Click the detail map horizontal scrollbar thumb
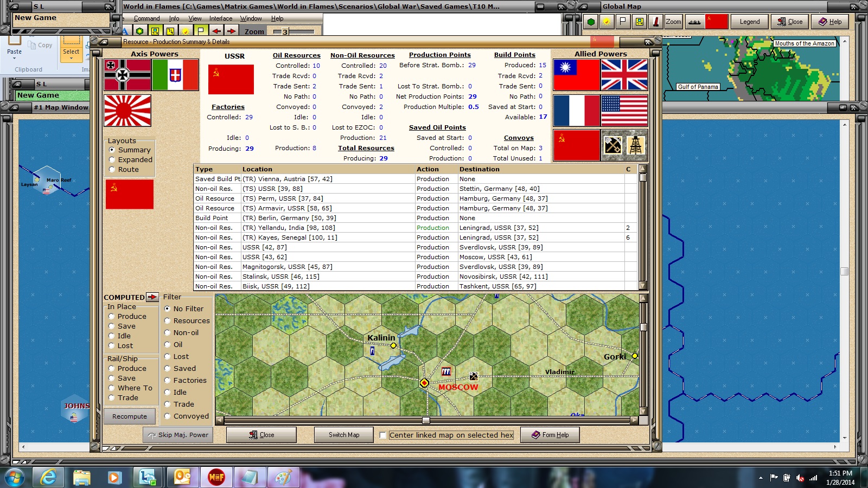 (x=426, y=420)
